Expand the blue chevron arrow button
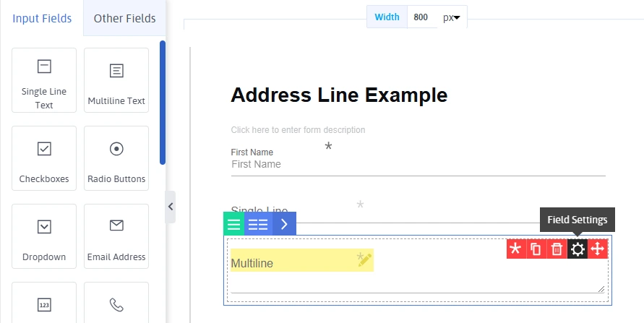This screenshot has width=644, height=323. [x=284, y=224]
